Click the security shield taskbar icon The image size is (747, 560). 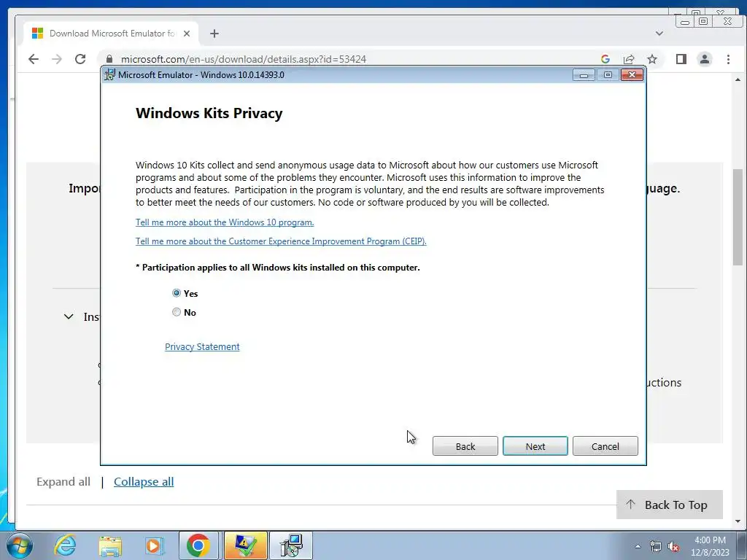coord(245,545)
